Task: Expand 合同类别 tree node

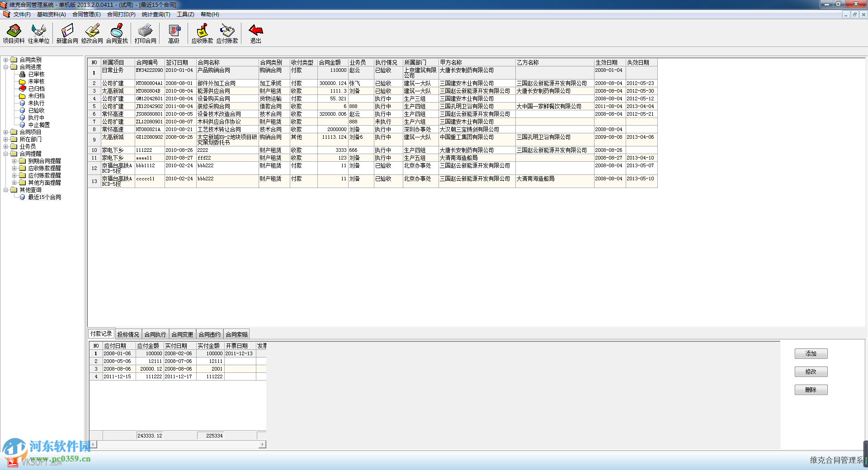Action: point(6,60)
